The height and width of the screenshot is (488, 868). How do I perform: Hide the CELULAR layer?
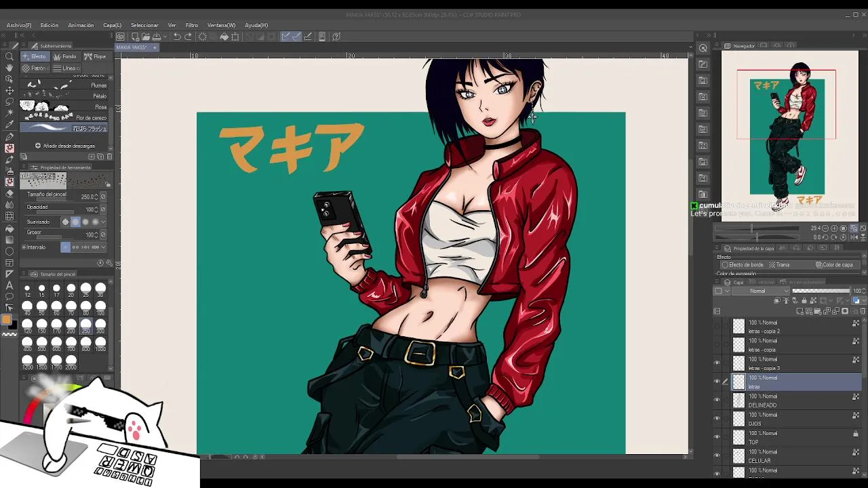(x=717, y=455)
